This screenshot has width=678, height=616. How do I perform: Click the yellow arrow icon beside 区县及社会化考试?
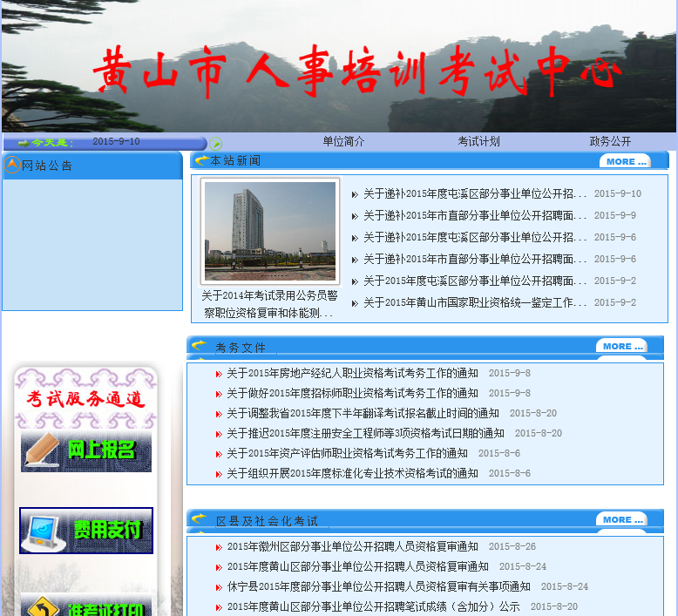pos(199,518)
